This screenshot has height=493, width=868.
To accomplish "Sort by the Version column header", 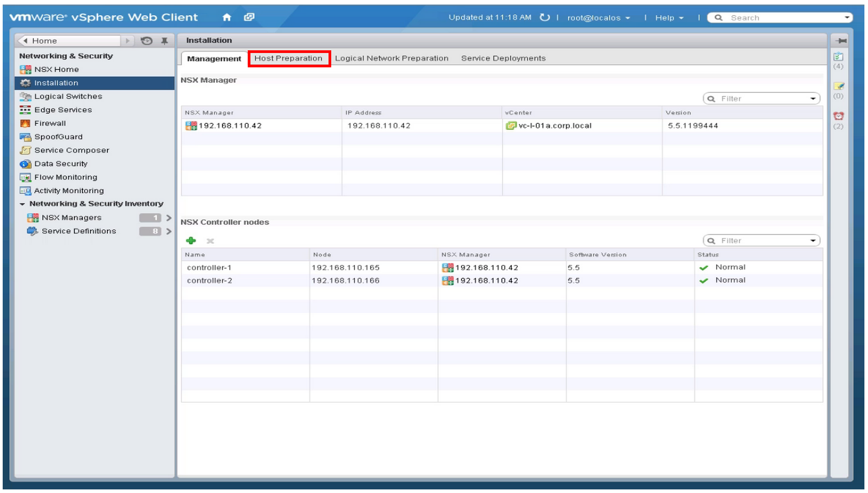I will pyautogui.click(x=742, y=113).
